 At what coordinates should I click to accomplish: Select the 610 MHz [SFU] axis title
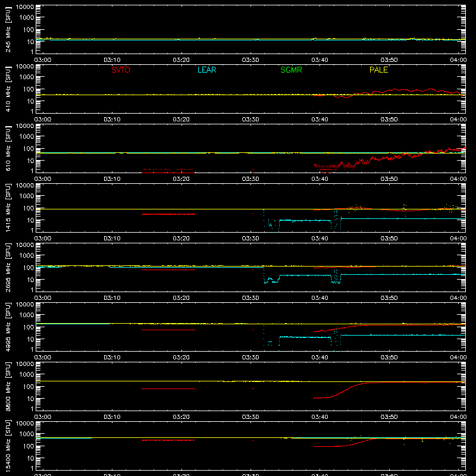(x=8, y=148)
